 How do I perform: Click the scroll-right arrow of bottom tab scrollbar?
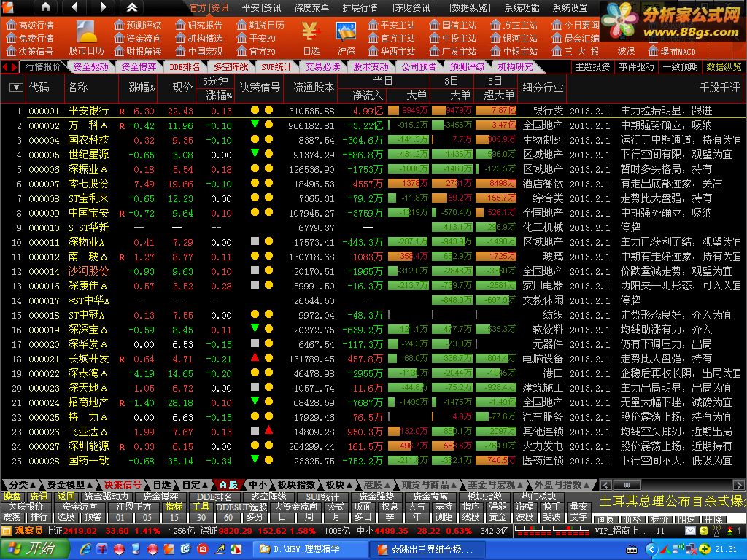pos(738,485)
